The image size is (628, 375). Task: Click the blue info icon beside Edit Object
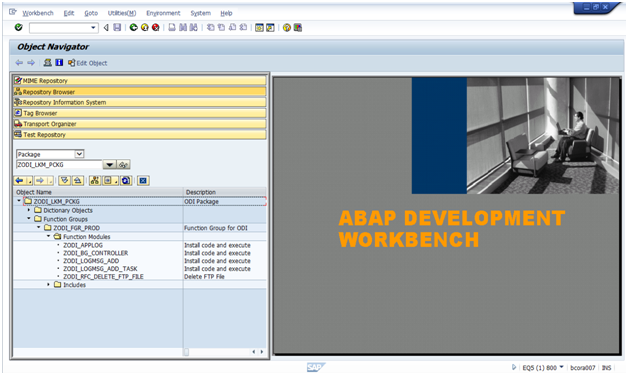pyautogui.click(x=59, y=62)
